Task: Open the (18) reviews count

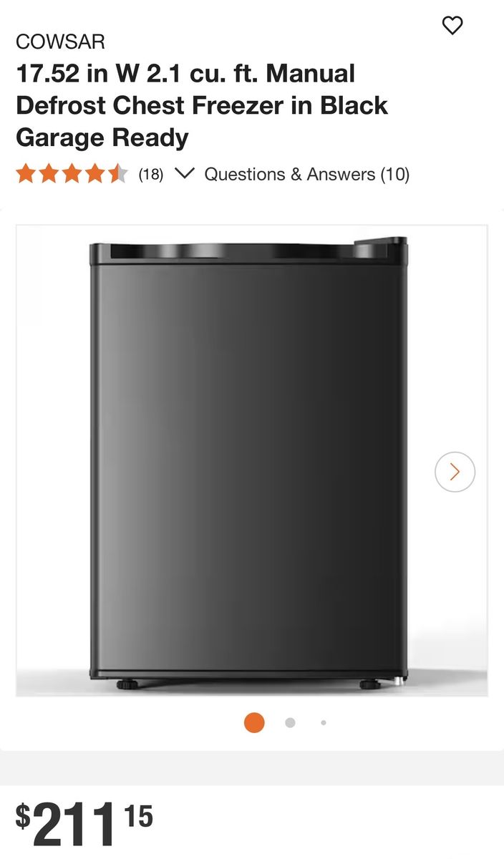Action: (x=150, y=174)
